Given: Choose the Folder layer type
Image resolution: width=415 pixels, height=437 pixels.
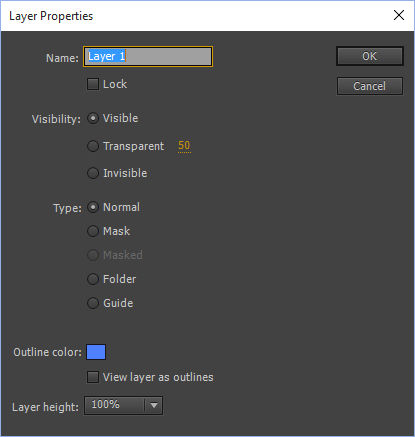Looking at the screenshot, I should (x=93, y=279).
